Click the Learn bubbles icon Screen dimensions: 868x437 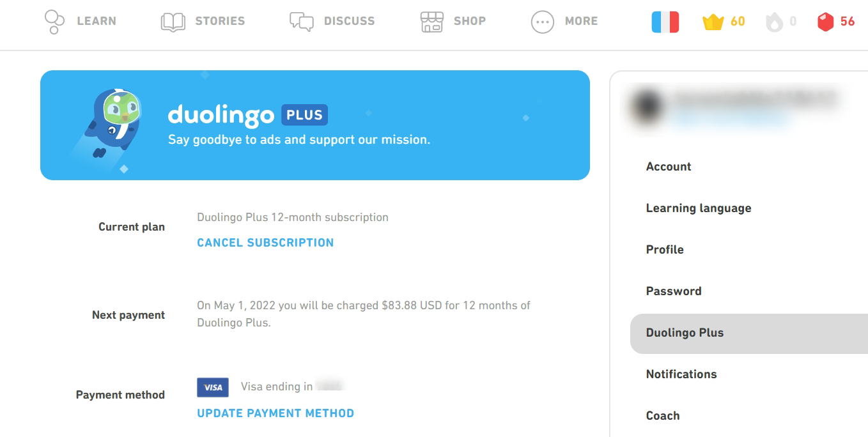point(54,22)
